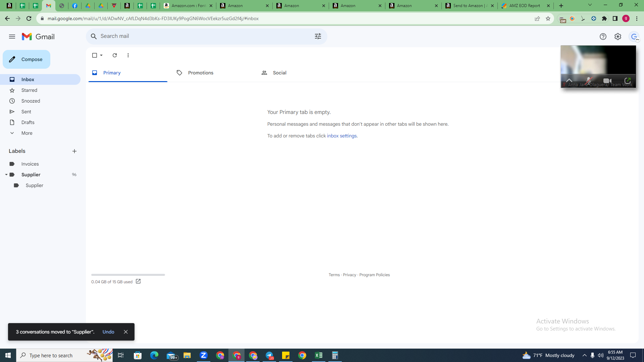
Task: Tick the select-all conversations checkbox
Action: [95, 55]
